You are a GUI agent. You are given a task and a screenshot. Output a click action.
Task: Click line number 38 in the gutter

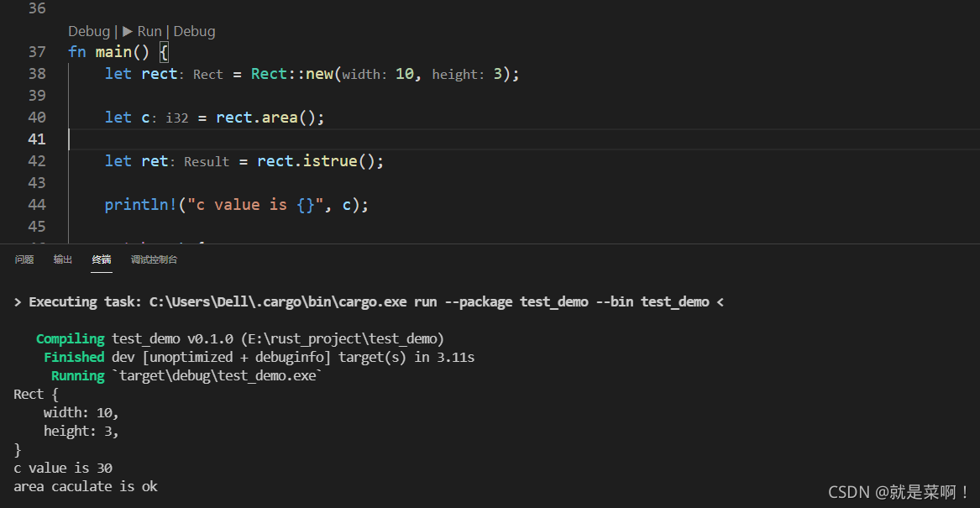(37, 74)
